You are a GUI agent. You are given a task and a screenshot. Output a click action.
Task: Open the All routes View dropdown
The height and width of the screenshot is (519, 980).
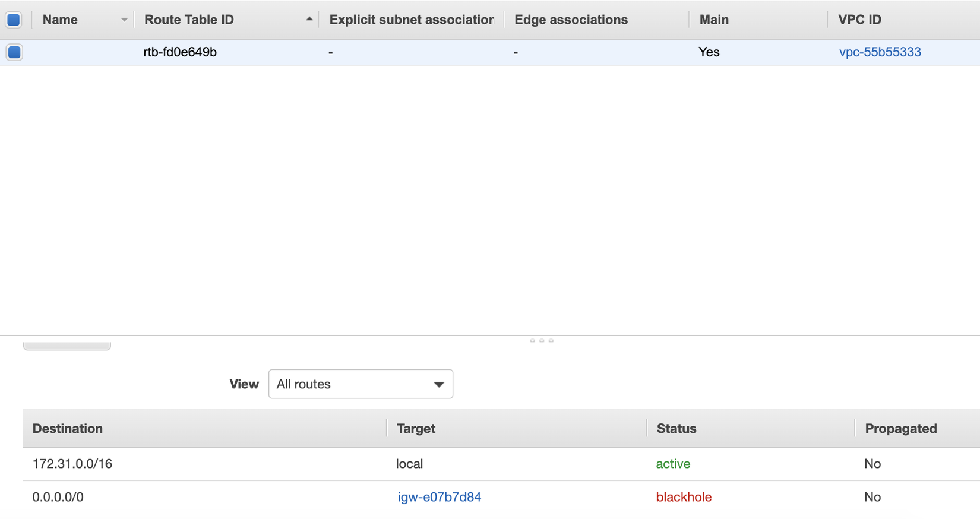360,384
